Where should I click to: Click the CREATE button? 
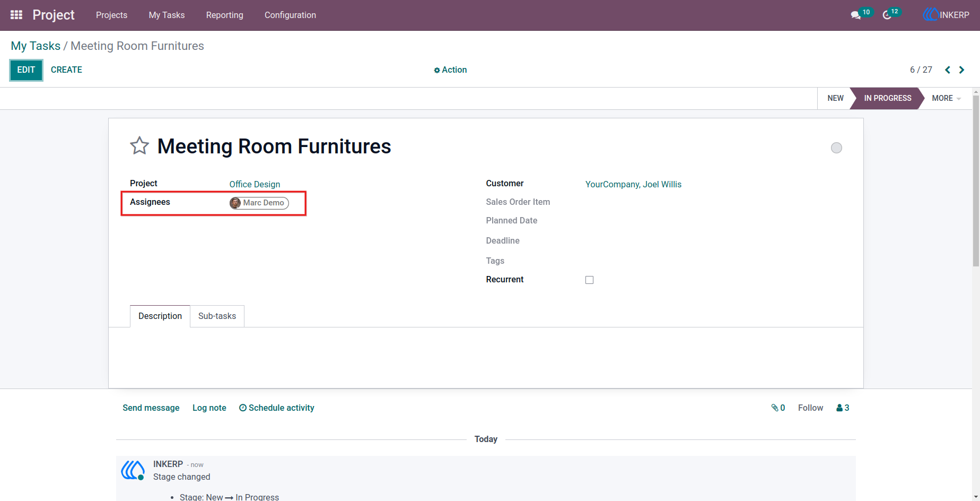click(66, 70)
